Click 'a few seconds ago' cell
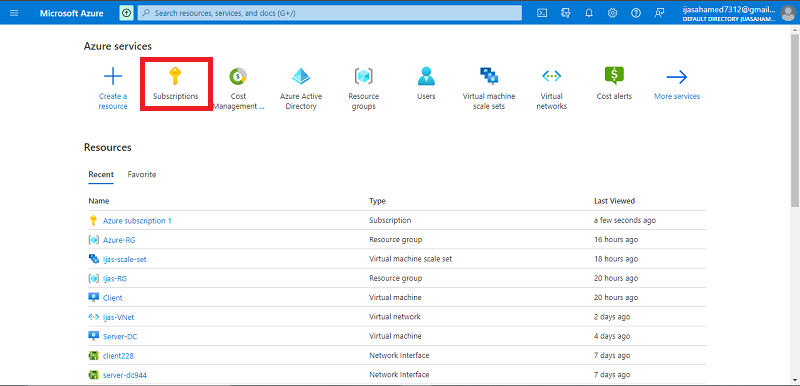The image size is (800, 386). point(624,221)
